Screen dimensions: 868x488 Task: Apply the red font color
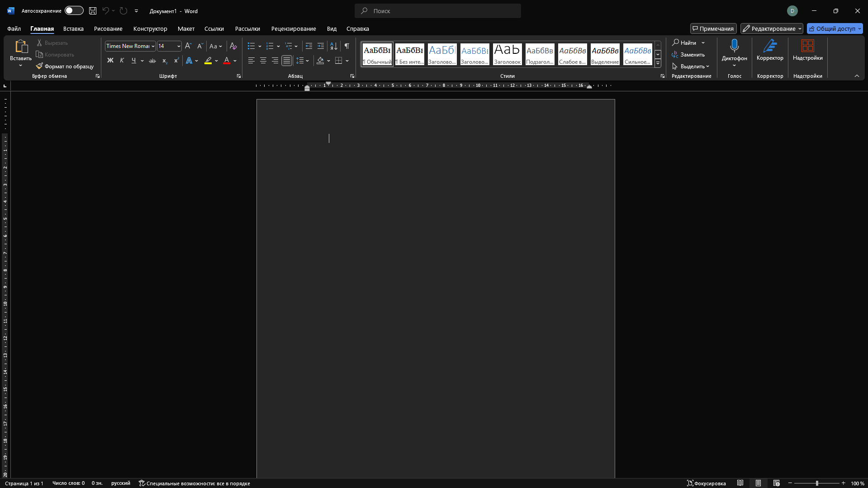point(227,61)
